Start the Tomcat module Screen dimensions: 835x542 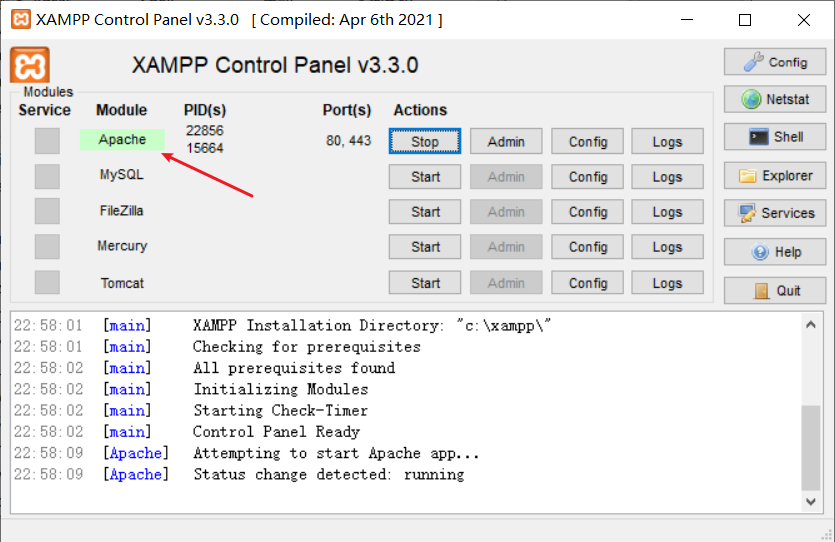[425, 282]
